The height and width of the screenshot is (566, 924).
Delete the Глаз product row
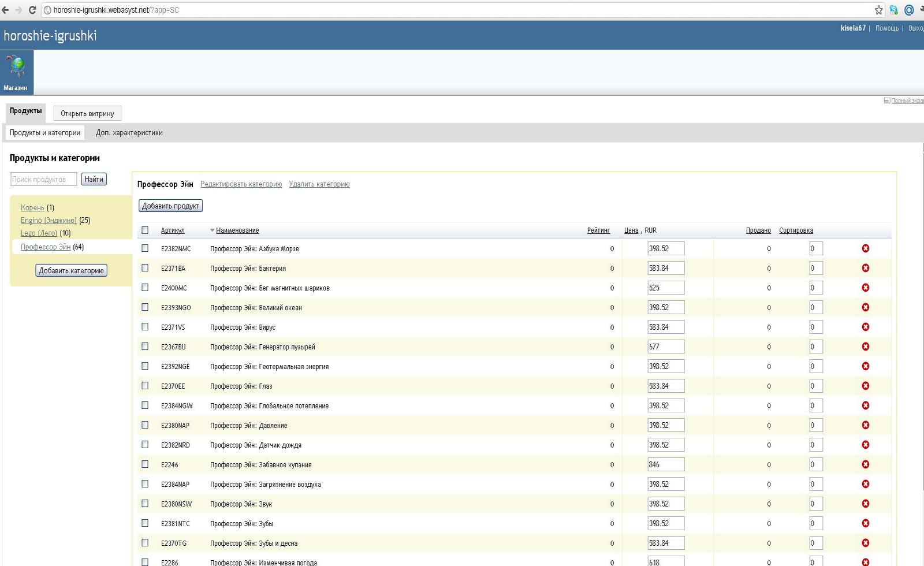865,386
